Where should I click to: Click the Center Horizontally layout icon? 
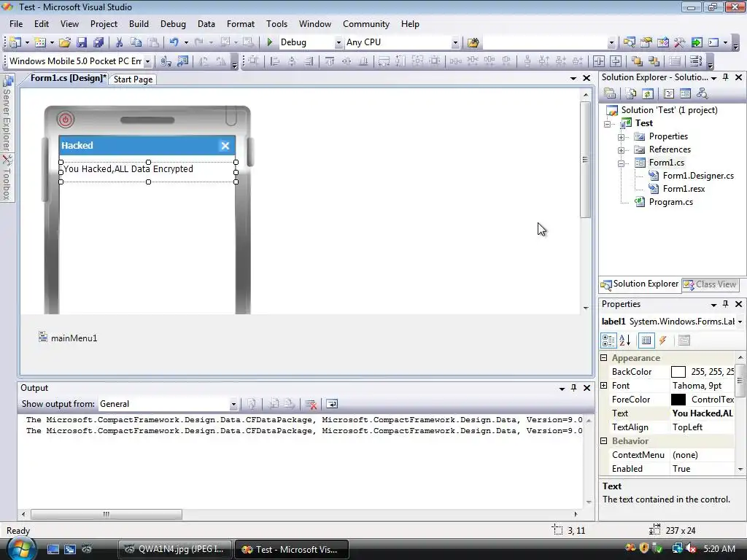pos(599,61)
